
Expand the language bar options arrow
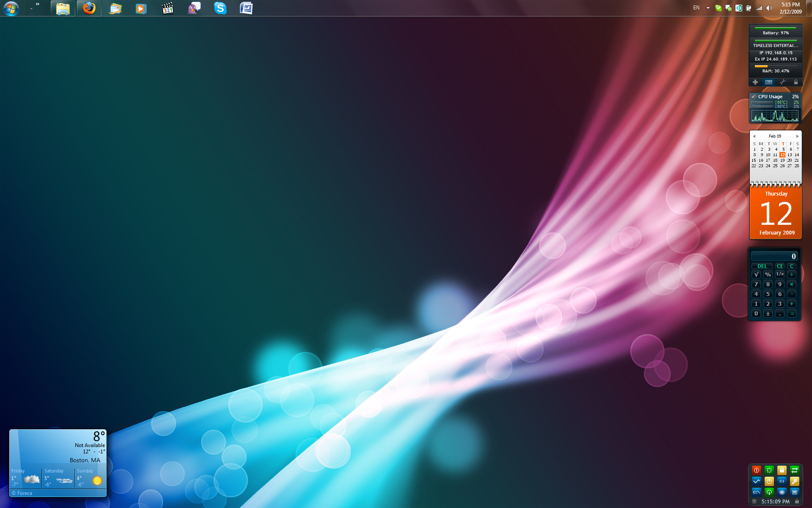(x=708, y=8)
